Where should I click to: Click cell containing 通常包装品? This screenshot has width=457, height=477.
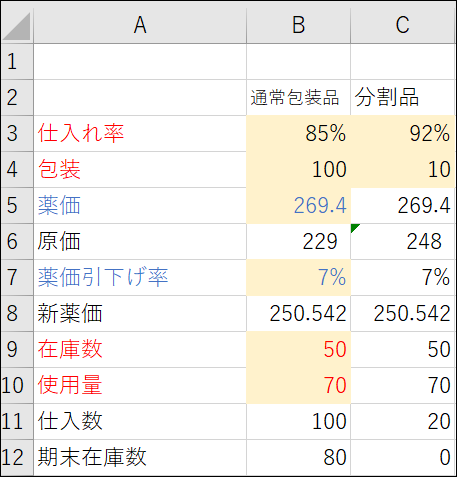pos(298,98)
